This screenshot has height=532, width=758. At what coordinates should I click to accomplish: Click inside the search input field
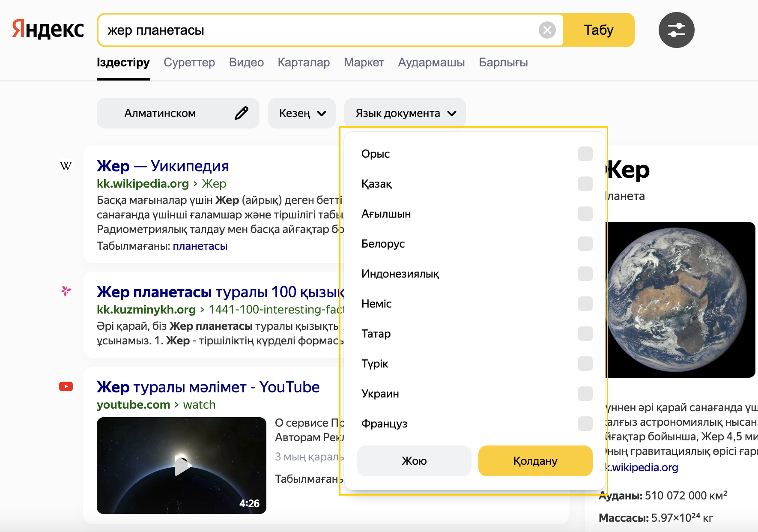click(317, 30)
